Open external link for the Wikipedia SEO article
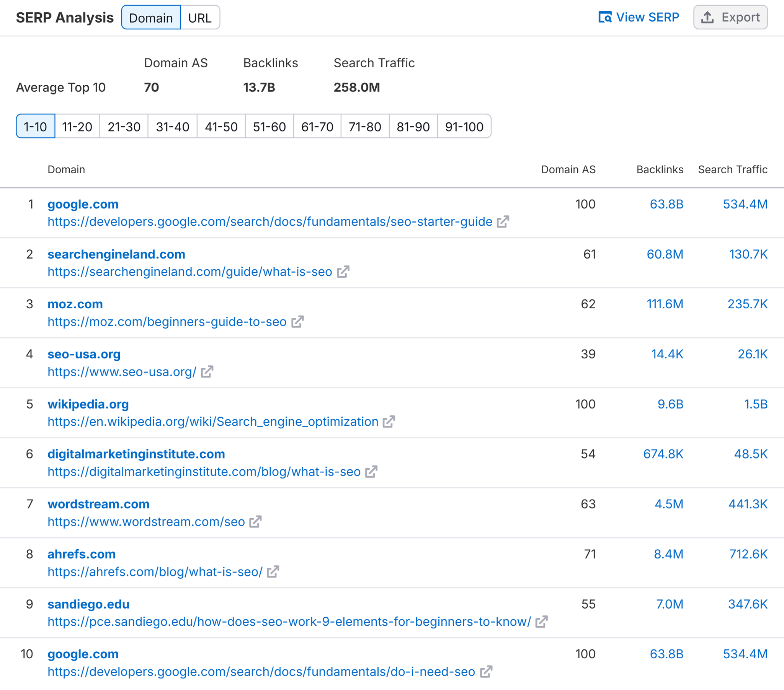Image resolution: width=784 pixels, height=690 pixels. tap(389, 421)
